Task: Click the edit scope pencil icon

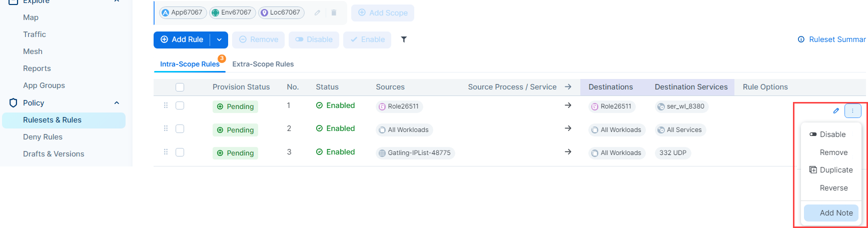Action: [317, 13]
